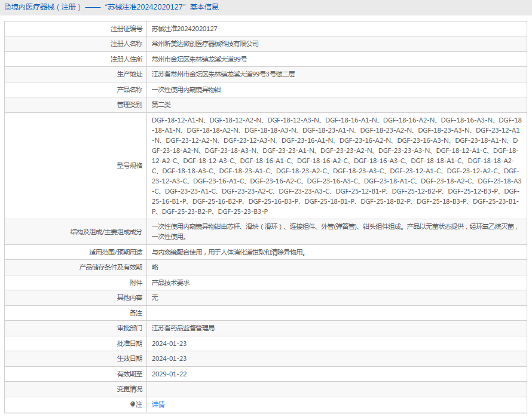532x417 pixels.
Task: Click the 变更情况 label
Action: (x=130, y=389)
